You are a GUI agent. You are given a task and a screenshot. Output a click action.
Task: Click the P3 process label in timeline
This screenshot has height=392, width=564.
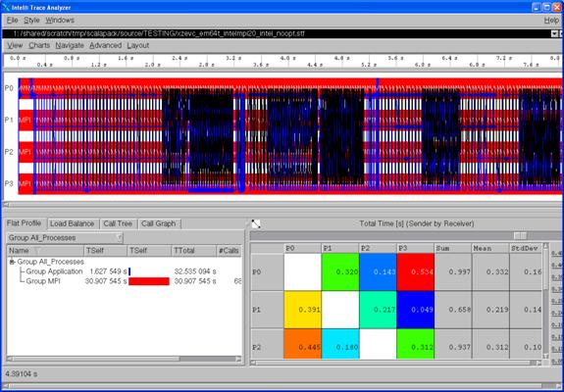(9, 183)
